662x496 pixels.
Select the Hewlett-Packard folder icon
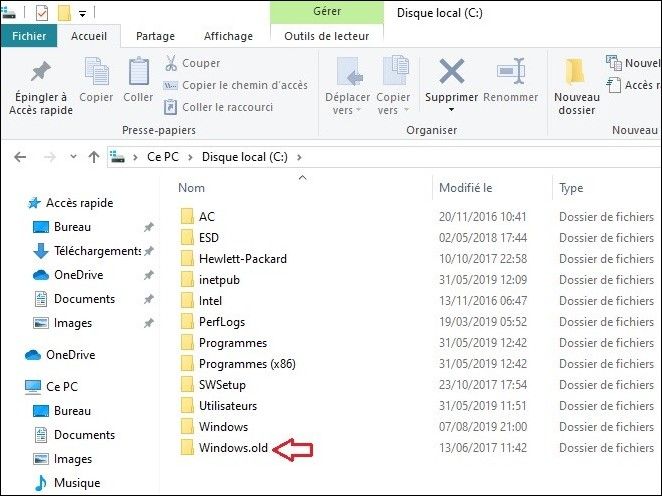(187, 258)
